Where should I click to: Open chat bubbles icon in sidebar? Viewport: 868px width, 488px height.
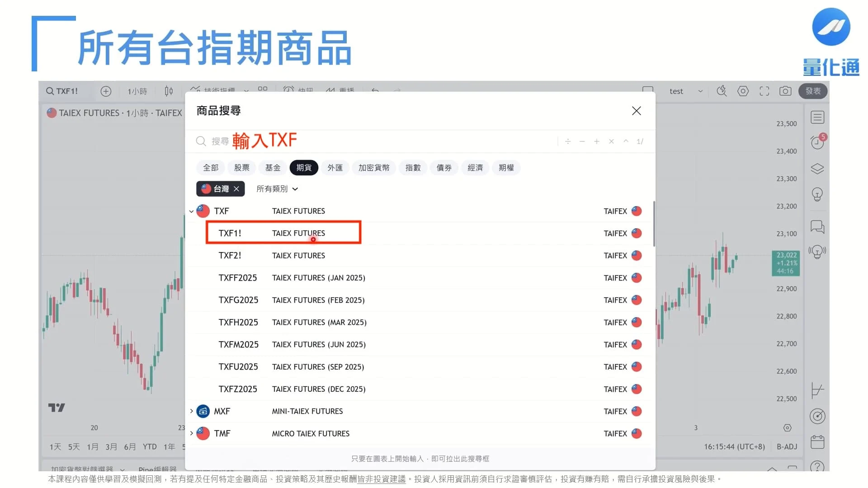click(817, 226)
